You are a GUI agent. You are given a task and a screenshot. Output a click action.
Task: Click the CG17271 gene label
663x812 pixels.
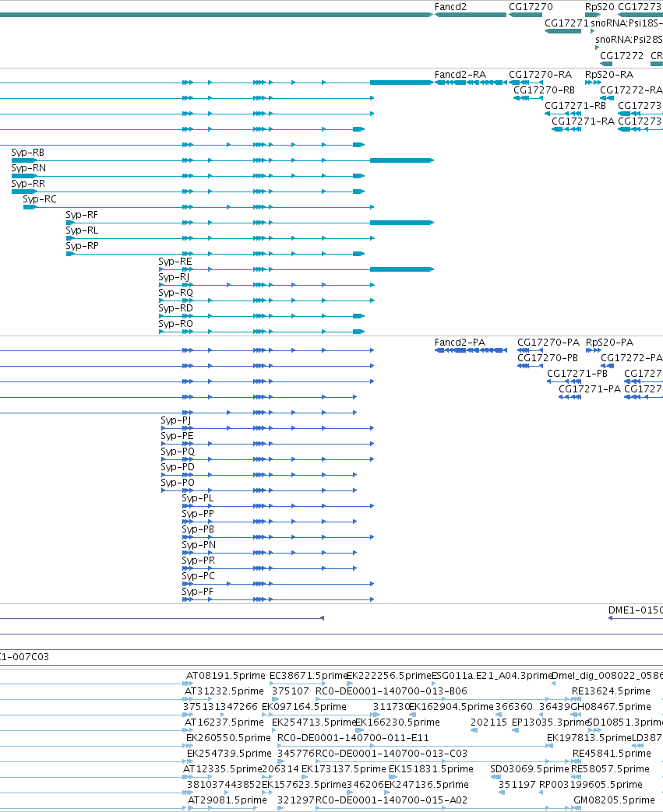tap(566, 23)
